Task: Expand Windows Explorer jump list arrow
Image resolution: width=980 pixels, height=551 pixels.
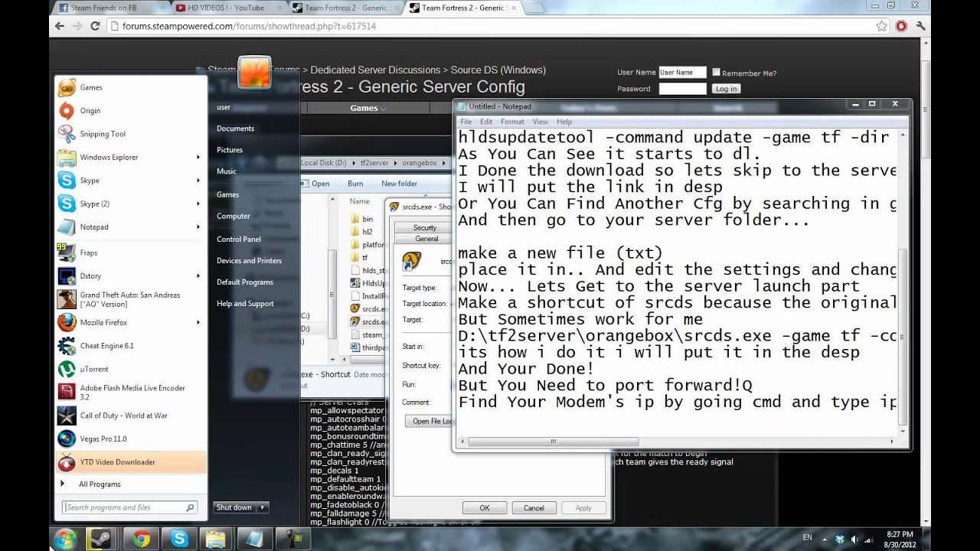Action: click(198, 157)
